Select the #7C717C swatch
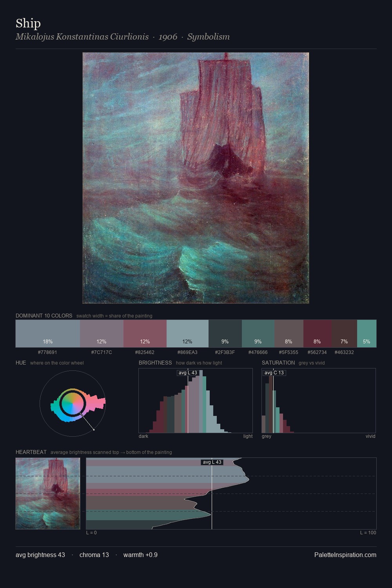This screenshot has height=588, width=392. (102, 334)
